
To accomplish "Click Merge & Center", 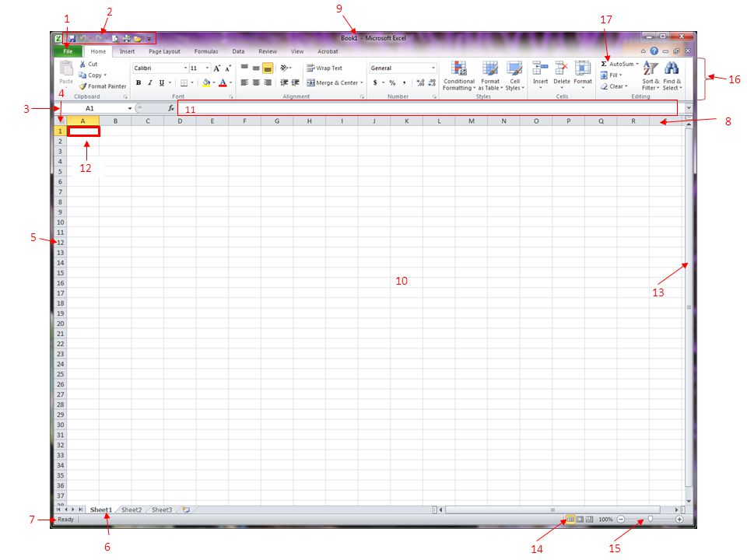I will (332, 83).
